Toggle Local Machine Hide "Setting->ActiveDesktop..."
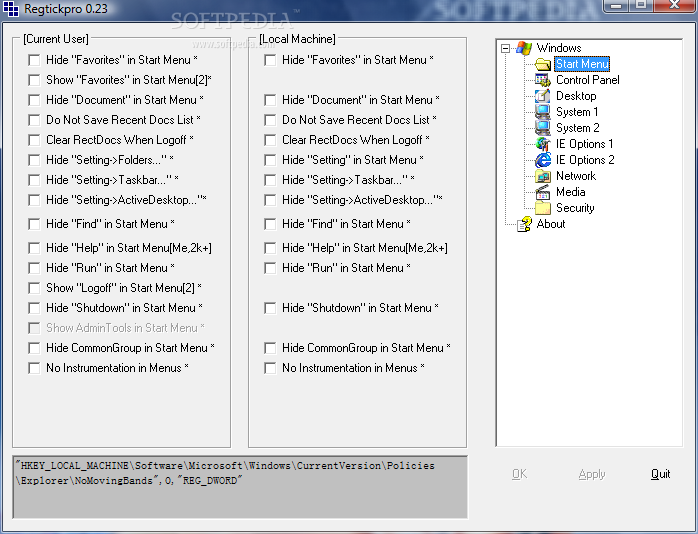Viewport: 698px width, 534px height. 270,200
